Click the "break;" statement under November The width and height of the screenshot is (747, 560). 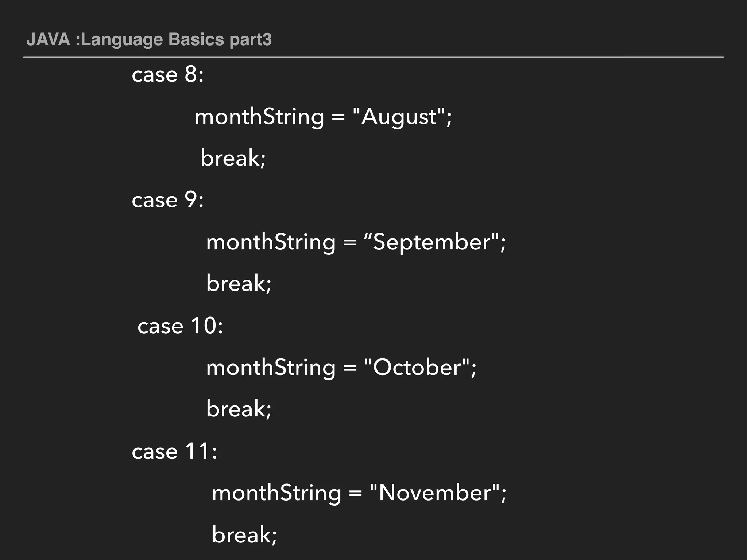(x=244, y=535)
